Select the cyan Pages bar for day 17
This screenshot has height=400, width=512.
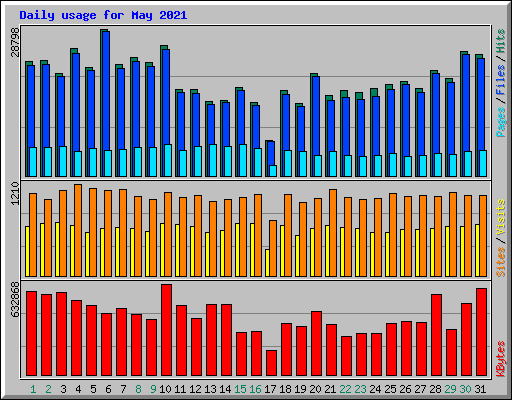(x=273, y=171)
